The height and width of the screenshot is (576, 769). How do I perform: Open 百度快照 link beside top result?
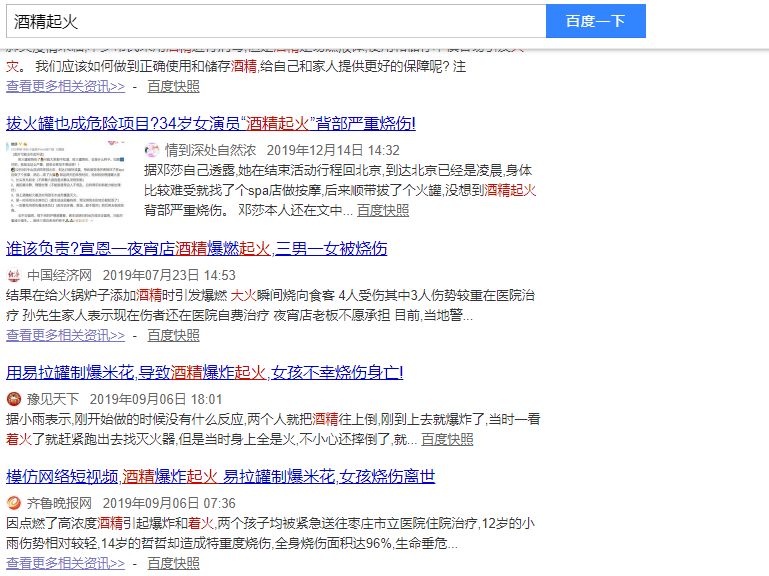tap(174, 86)
